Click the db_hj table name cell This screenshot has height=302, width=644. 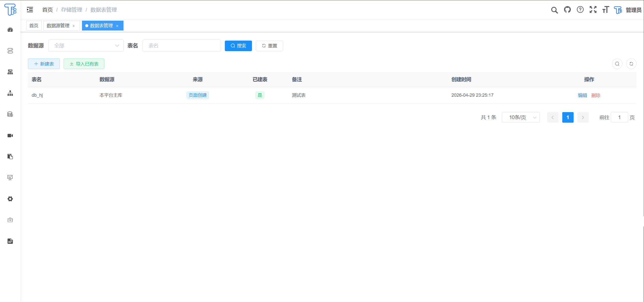[x=37, y=95]
